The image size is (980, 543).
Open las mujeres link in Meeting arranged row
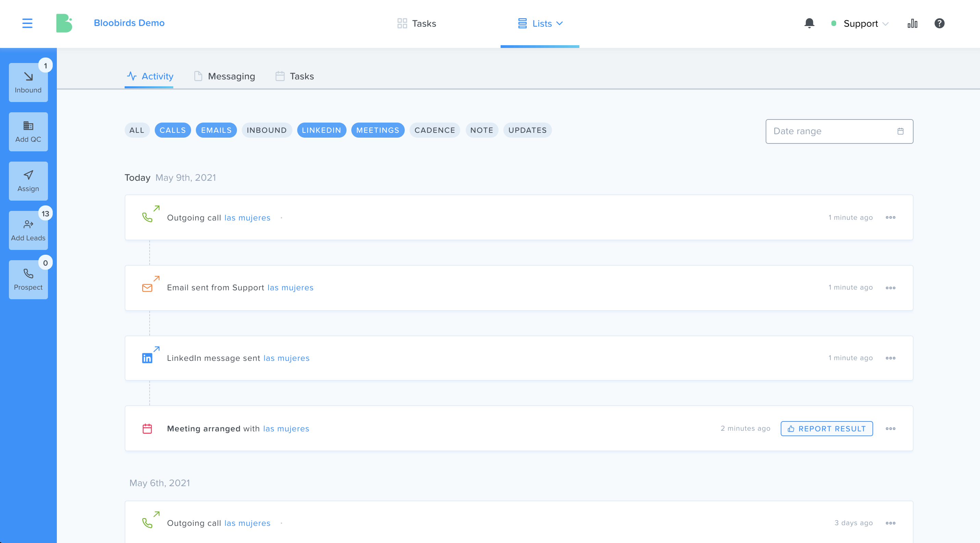[x=286, y=429]
